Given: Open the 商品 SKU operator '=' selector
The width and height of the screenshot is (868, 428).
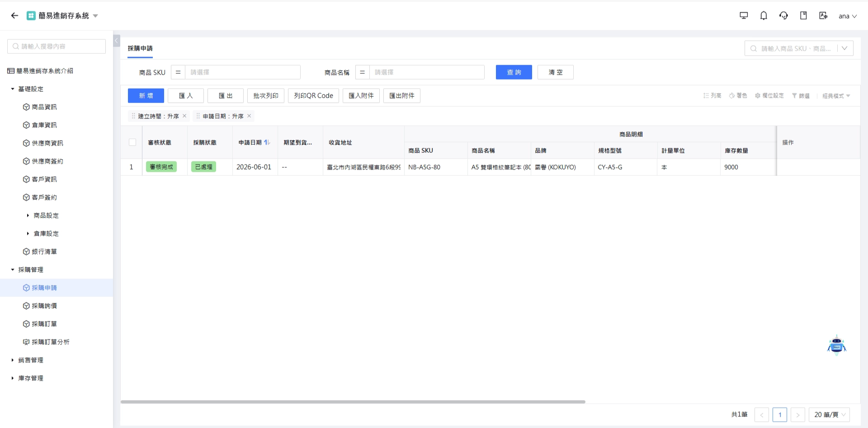Looking at the screenshot, I should pos(178,72).
